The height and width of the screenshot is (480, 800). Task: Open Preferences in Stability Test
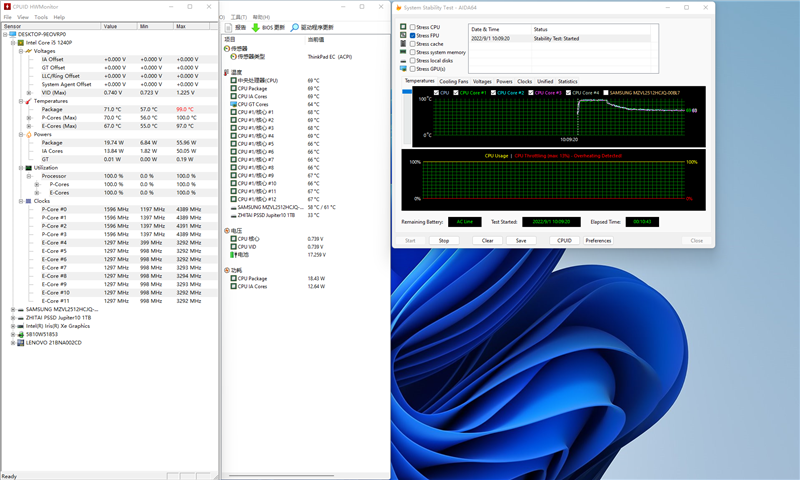[598, 240]
